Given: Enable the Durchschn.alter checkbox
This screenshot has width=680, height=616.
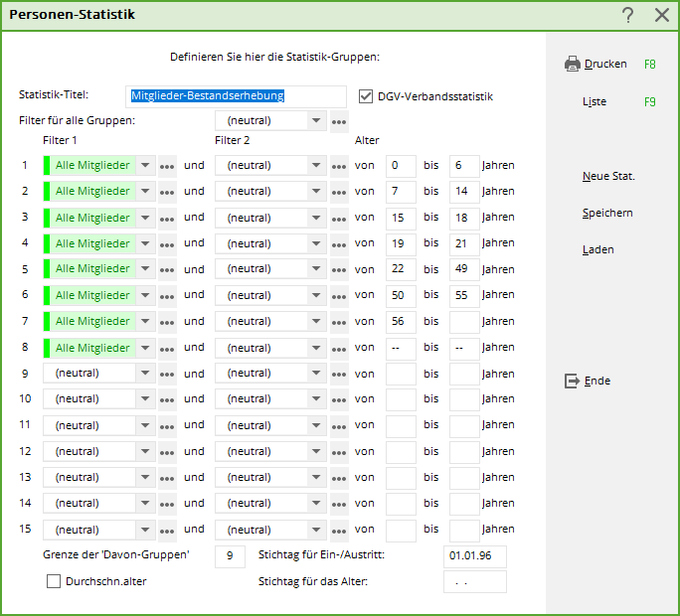Looking at the screenshot, I should click(54, 581).
